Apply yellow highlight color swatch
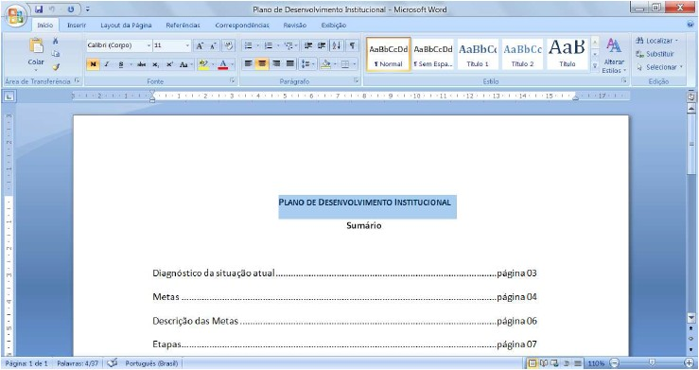This screenshot has height=370, width=699. point(203,65)
